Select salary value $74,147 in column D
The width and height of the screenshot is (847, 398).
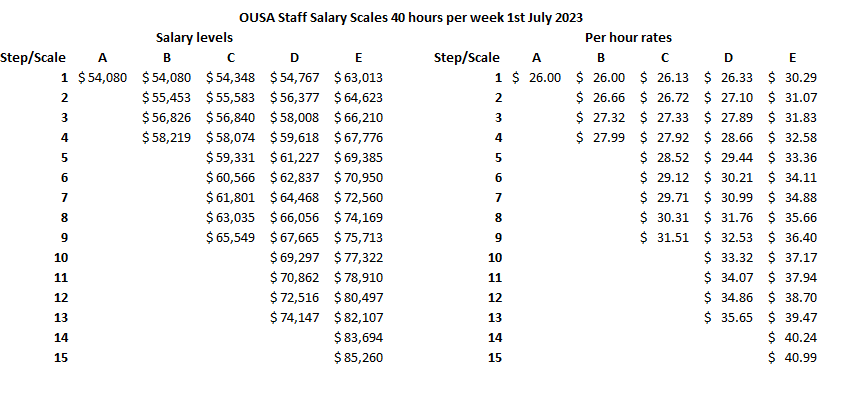[294, 318]
